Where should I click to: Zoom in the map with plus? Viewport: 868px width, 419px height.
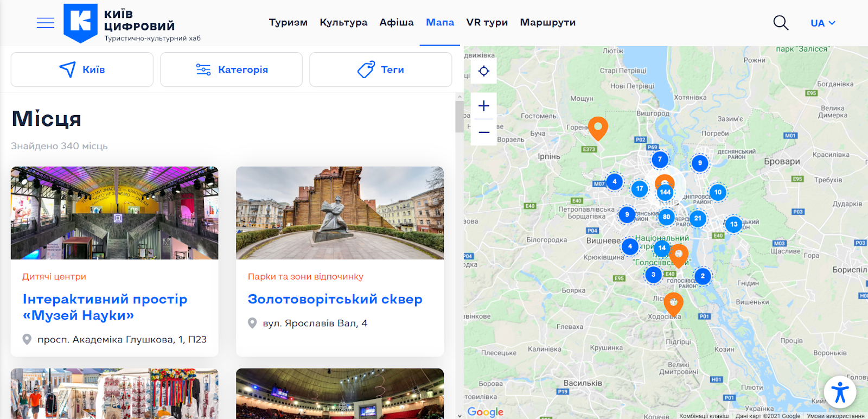coord(484,106)
